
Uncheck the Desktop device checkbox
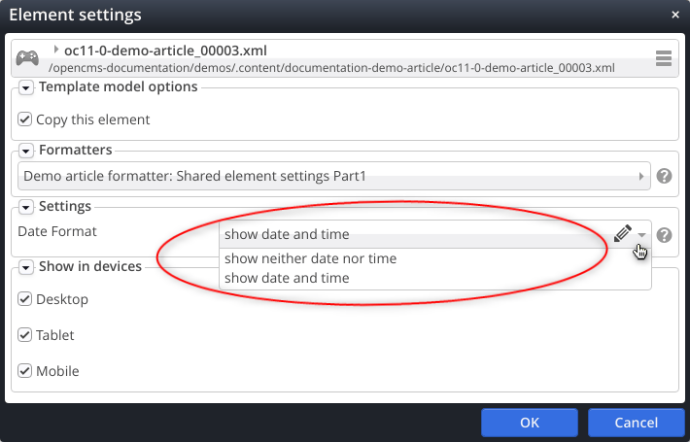pos(25,299)
